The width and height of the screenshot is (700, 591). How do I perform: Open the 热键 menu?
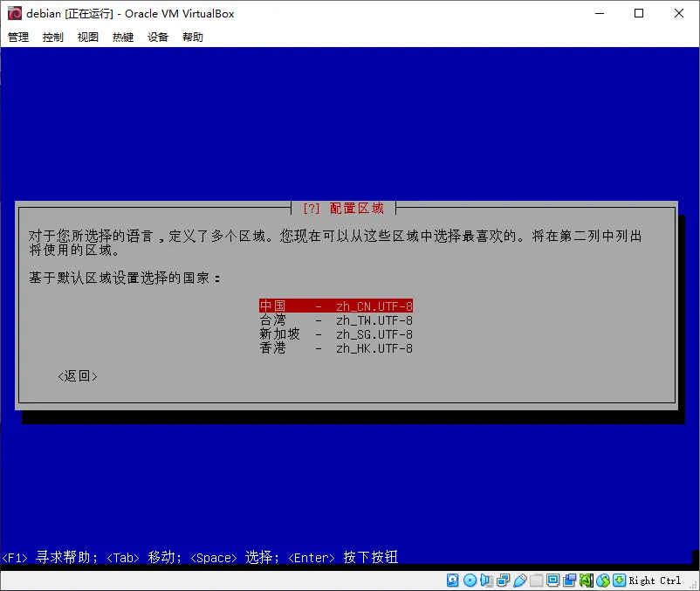[x=123, y=37]
